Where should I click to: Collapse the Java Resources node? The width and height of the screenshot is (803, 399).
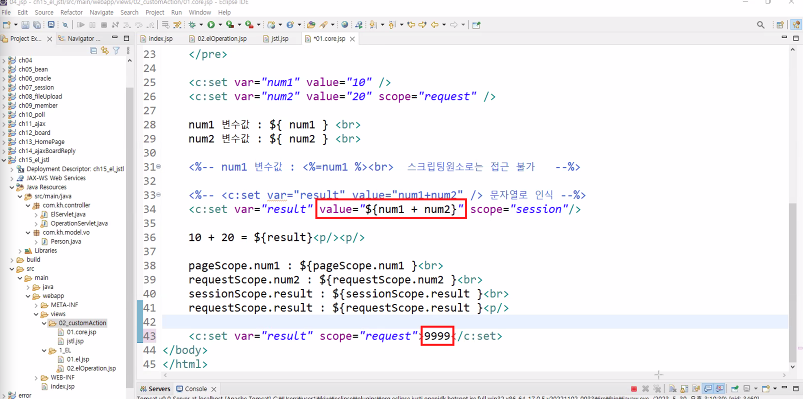pyautogui.click(x=12, y=187)
